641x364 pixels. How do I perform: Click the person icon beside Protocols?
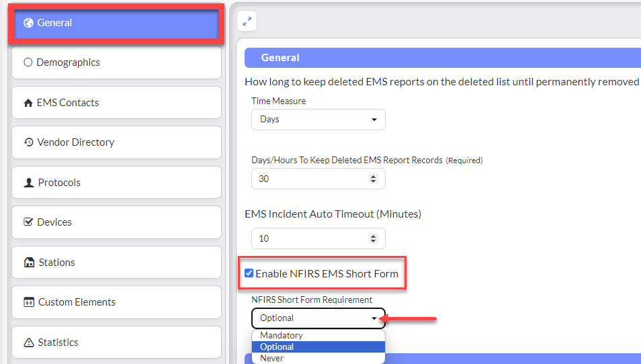pos(29,182)
